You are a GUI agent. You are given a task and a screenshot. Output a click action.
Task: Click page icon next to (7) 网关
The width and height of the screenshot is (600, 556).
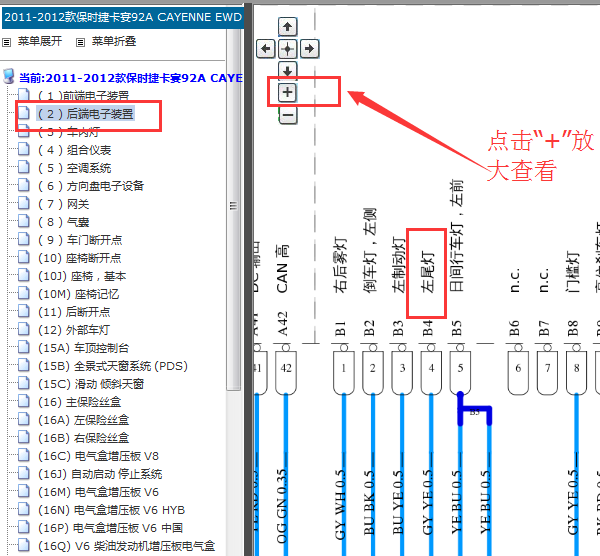[24, 202]
